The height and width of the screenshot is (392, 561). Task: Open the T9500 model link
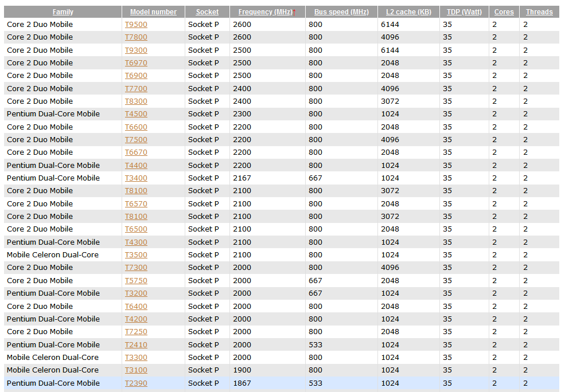click(136, 24)
